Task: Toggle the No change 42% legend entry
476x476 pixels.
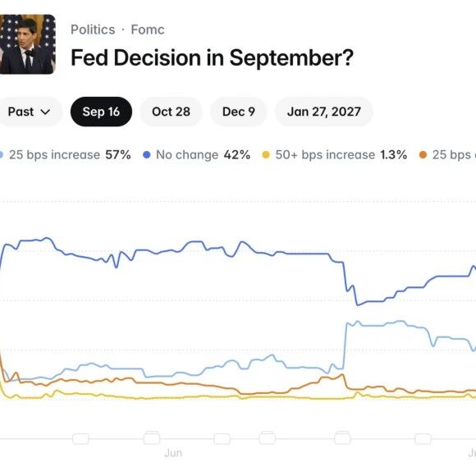Action: point(197,155)
